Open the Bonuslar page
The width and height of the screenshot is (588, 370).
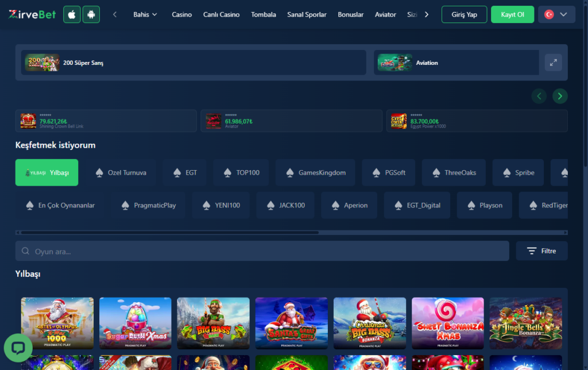pos(351,14)
